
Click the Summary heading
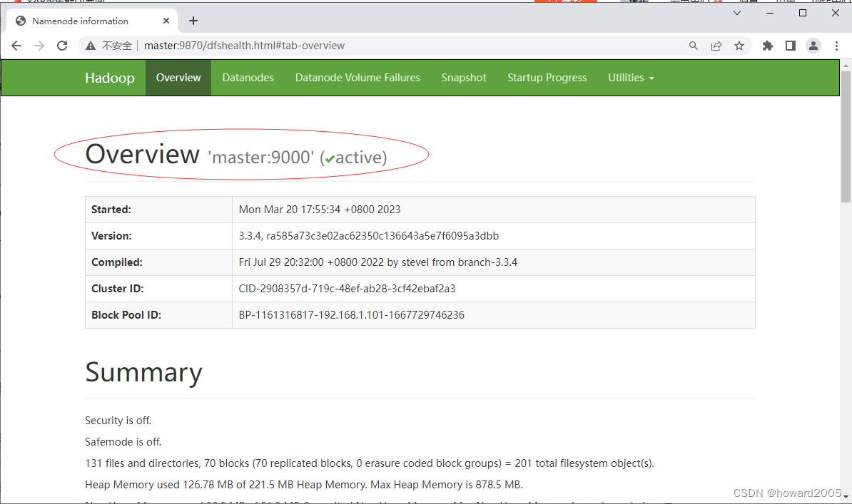pos(143,373)
